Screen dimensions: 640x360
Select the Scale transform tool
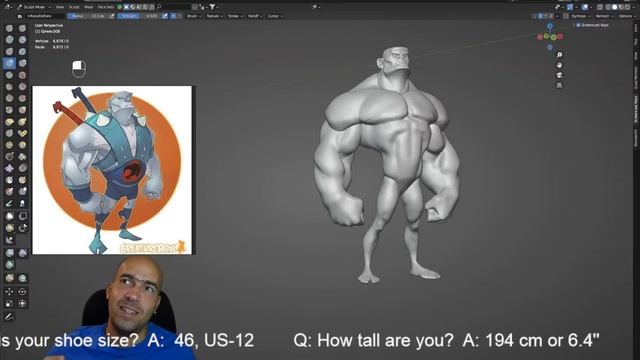[x=9, y=303]
